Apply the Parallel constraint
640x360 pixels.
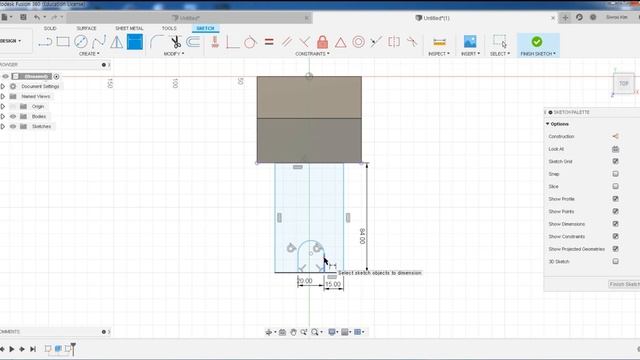pyautogui.click(x=287, y=42)
